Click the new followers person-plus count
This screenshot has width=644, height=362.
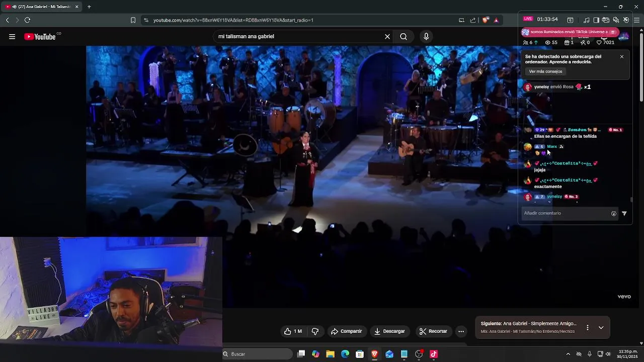585,43
